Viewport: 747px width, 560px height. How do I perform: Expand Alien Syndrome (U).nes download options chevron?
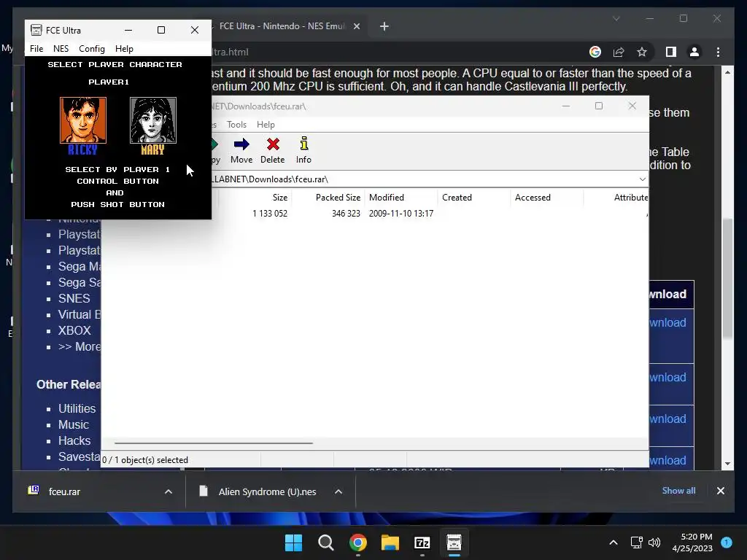click(338, 491)
